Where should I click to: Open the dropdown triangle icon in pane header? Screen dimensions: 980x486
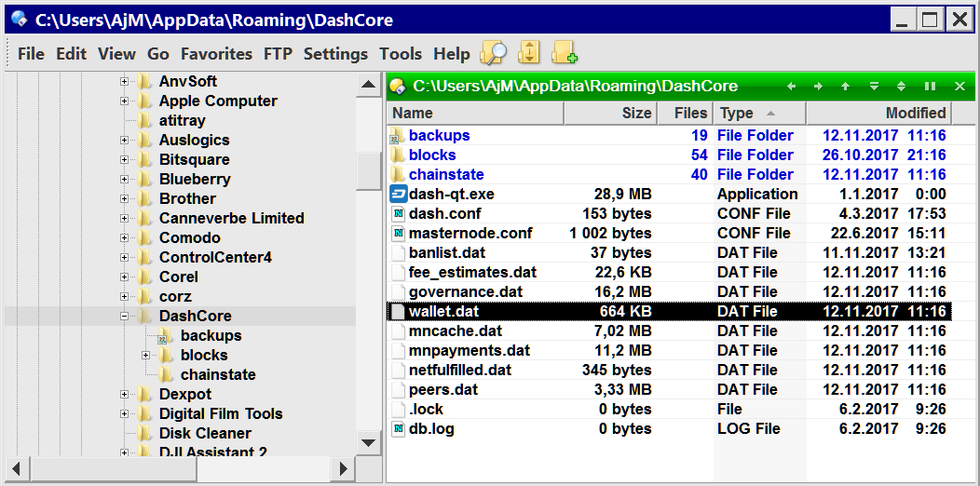click(875, 87)
